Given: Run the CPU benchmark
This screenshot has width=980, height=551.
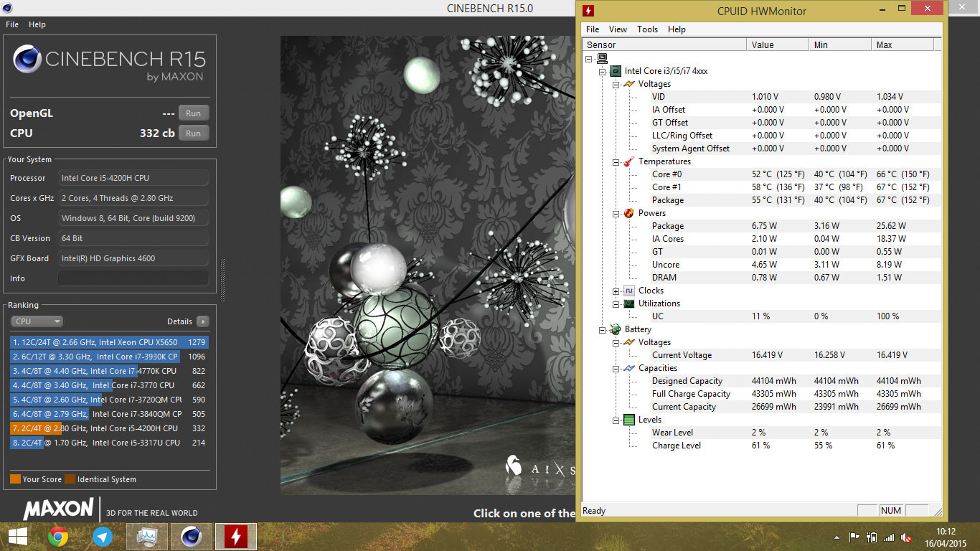Looking at the screenshot, I should (194, 133).
